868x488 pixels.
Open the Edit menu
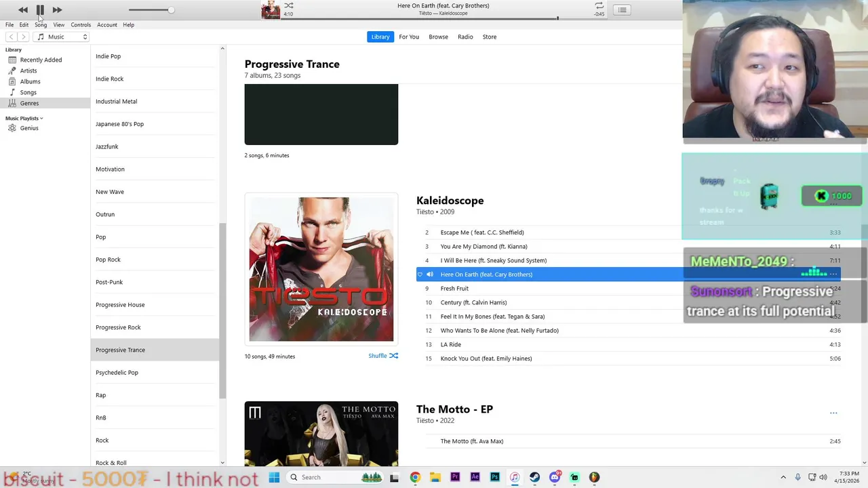point(24,24)
